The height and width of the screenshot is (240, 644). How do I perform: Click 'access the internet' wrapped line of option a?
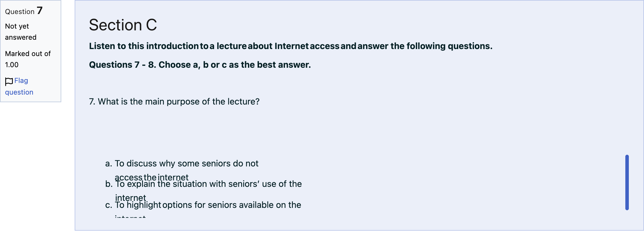[x=151, y=177]
